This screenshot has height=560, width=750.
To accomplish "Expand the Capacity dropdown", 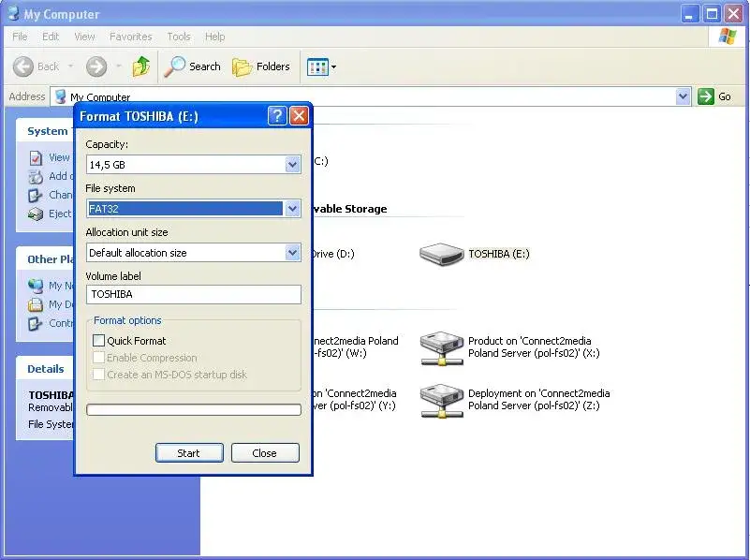I will 292,165.
